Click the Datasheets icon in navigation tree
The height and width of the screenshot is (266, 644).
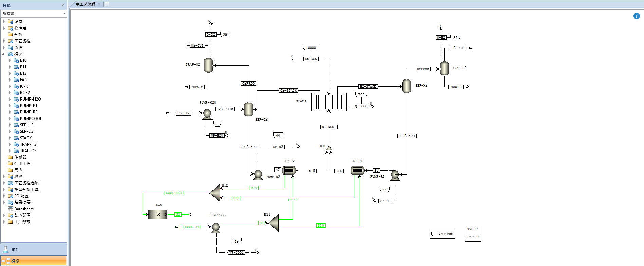click(x=11, y=209)
